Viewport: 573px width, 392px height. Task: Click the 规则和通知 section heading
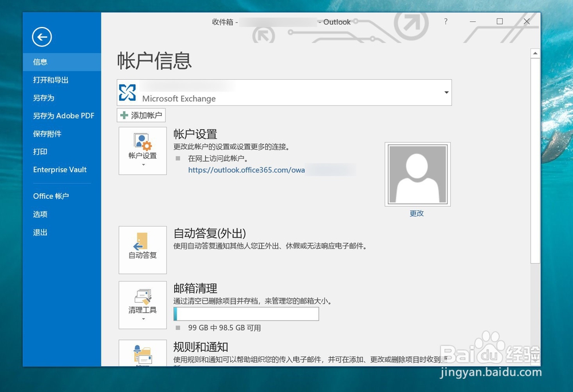201,347
